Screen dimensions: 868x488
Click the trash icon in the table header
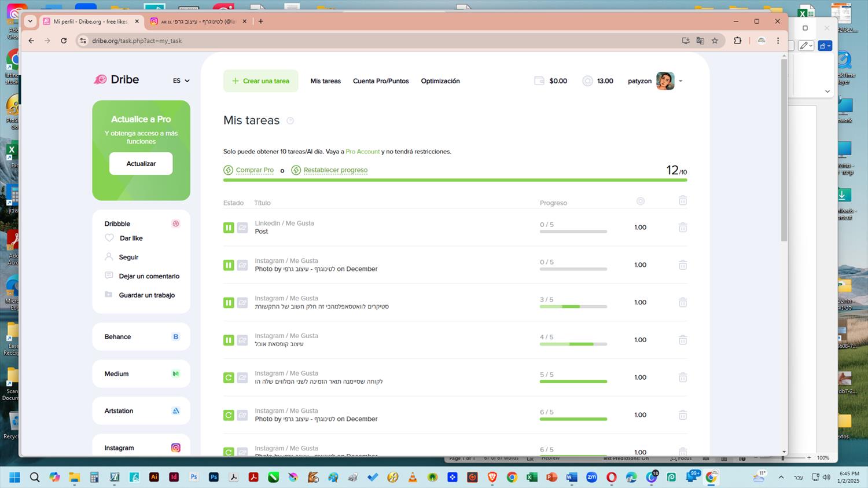pyautogui.click(x=683, y=200)
